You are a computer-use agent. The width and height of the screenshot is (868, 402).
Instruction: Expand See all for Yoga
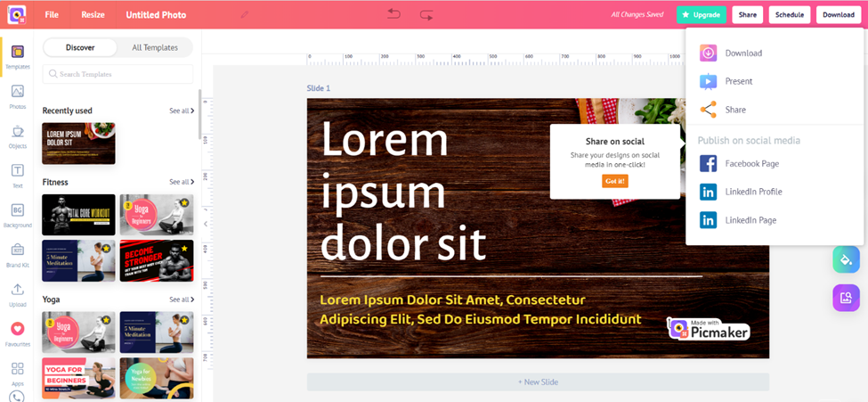[182, 299]
